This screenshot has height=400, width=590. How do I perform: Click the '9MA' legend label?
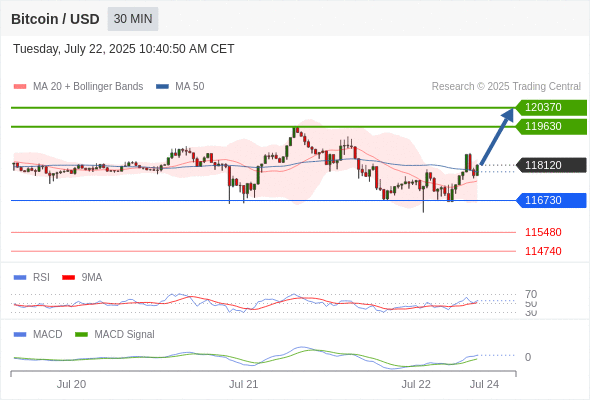tap(92, 278)
